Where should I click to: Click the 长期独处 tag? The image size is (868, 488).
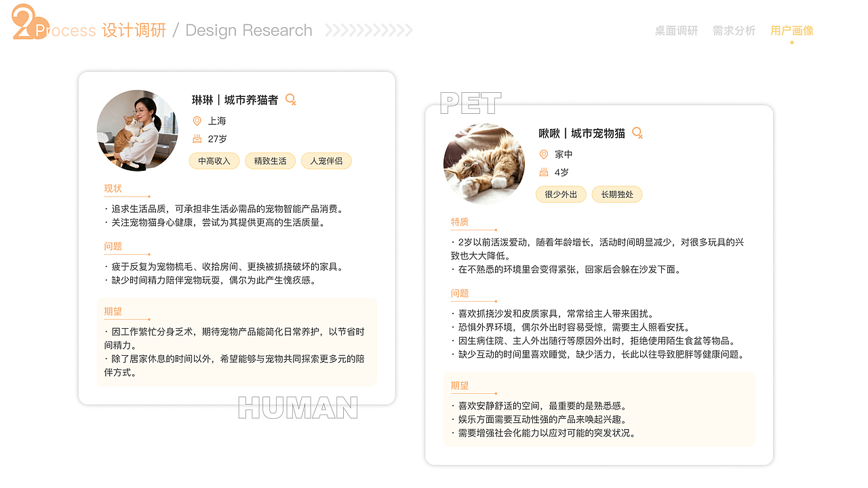point(617,195)
